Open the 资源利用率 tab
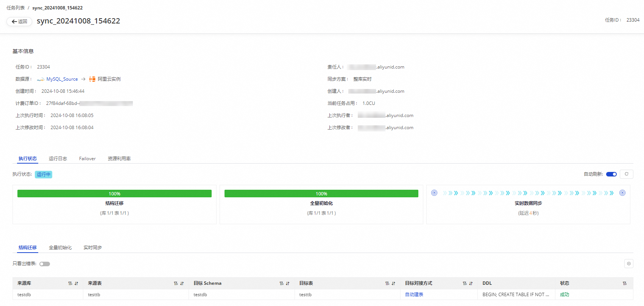The height and width of the screenshot is (306, 644). click(x=119, y=159)
